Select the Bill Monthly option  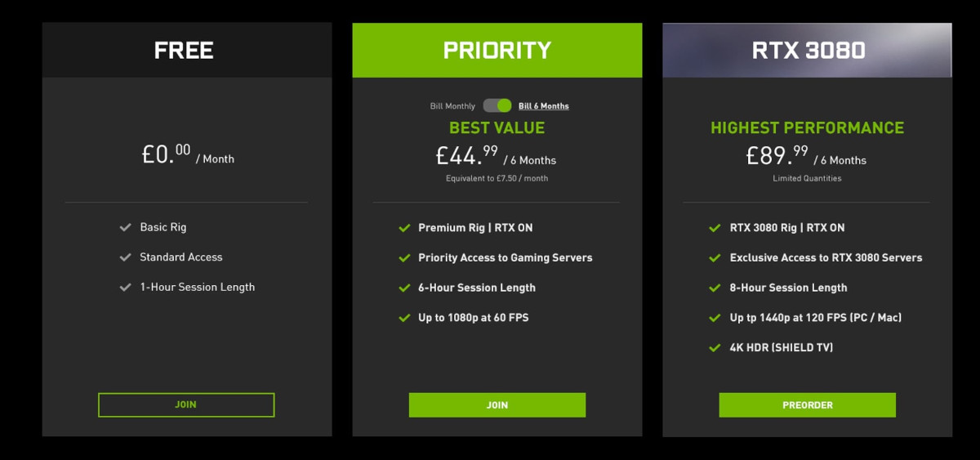pyautogui.click(x=452, y=106)
